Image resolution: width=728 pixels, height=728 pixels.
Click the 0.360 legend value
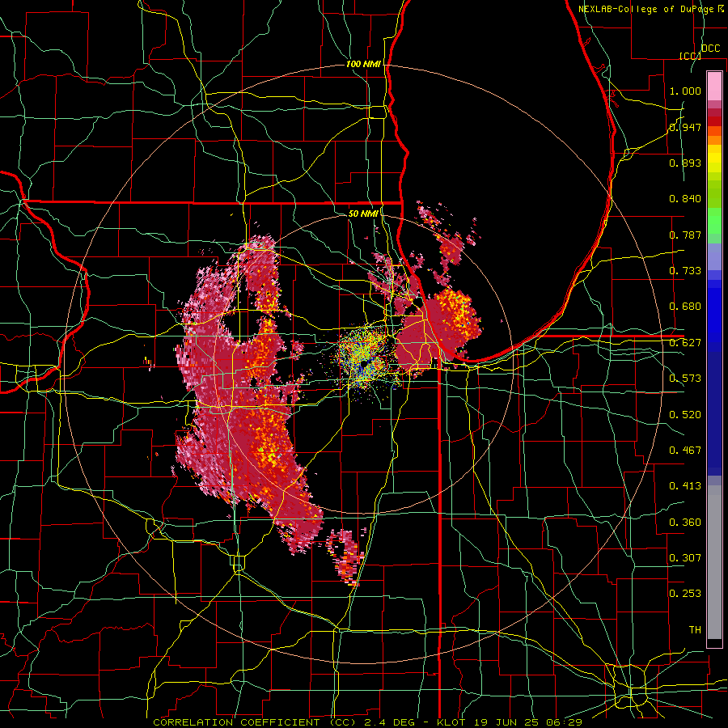685,522
